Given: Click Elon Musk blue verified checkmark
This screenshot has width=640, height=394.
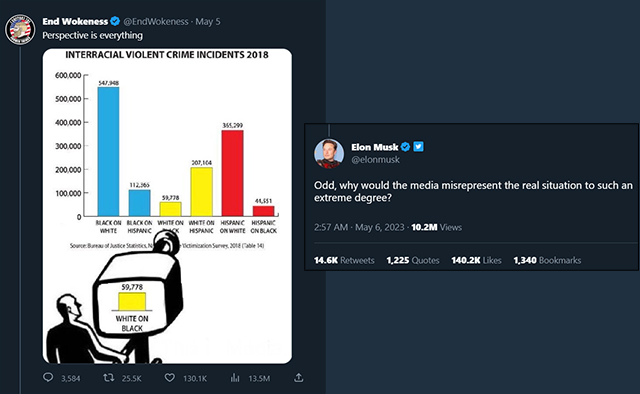Looking at the screenshot, I should pyautogui.click(x=405, y=147).
